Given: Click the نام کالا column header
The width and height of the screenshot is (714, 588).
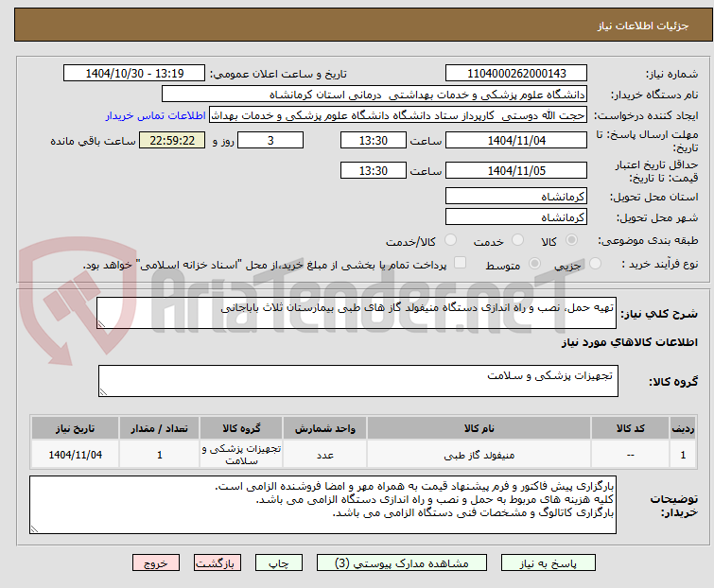Looking at the screenshot, I should (479, 428).
